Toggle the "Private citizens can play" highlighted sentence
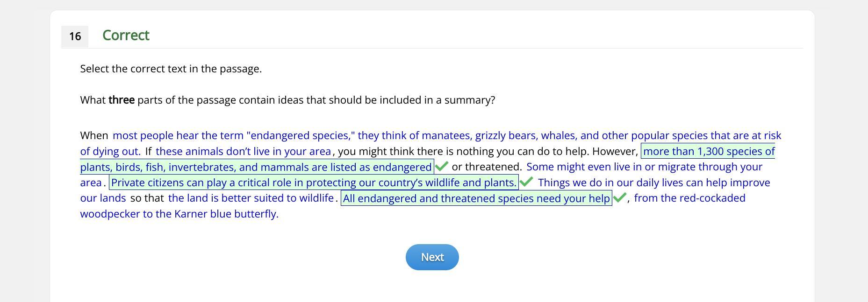 point(314,183)
